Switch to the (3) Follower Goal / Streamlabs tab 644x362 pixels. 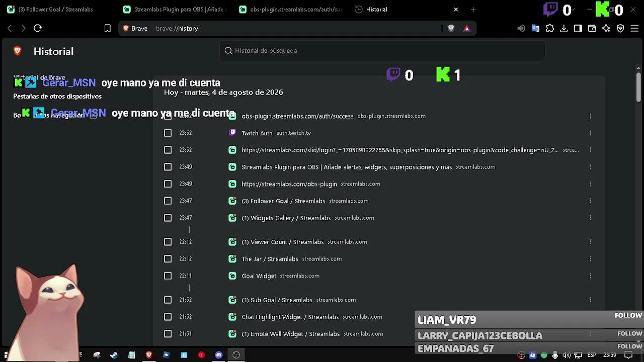(x=58, y=10)
